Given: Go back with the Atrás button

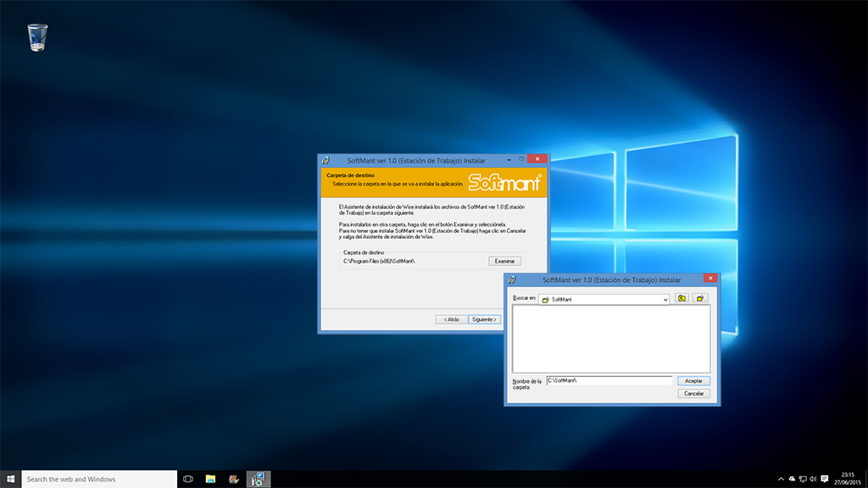Looking at the screenshot, I should point(451,319).
